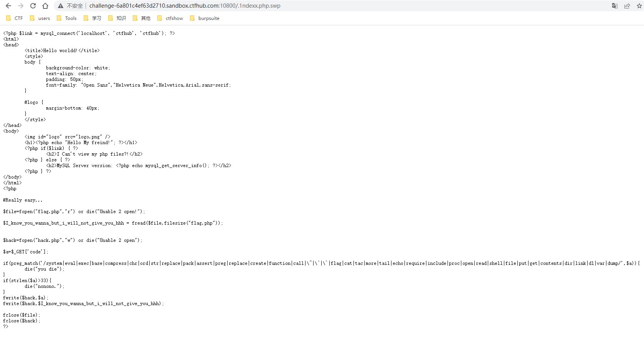Viewport: 644px width, 358px height.
Task: Click the not-secure warning triangle icon
Action: 61,6
